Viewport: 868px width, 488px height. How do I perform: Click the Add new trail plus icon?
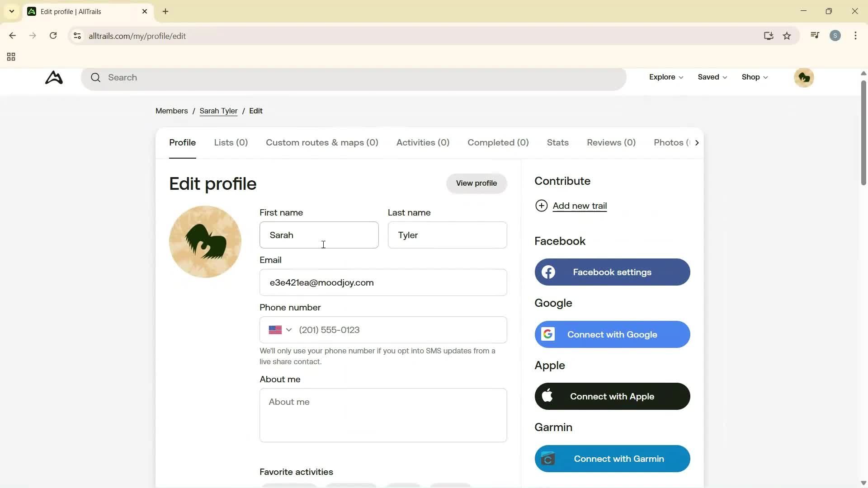tap(542, 206)
